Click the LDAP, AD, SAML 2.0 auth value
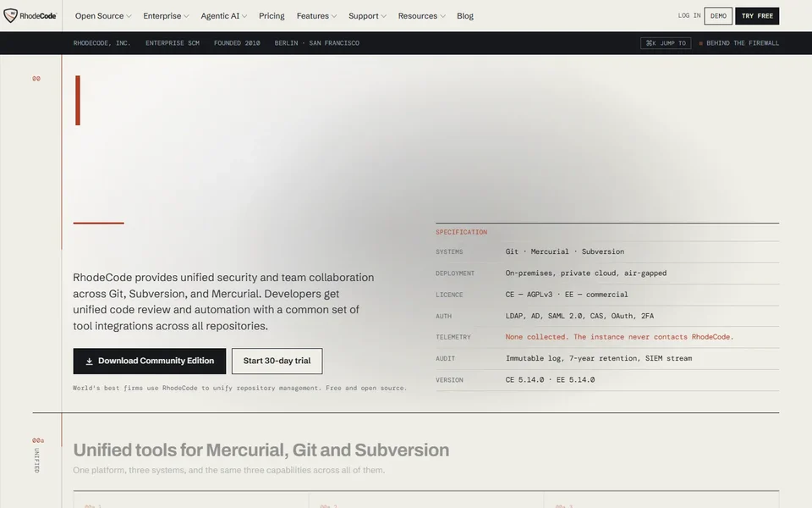 coord(579,316)
